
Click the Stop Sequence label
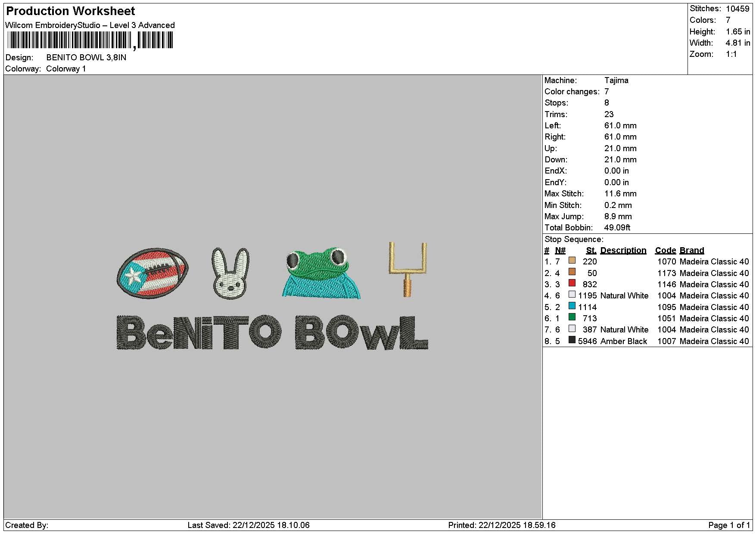point(574,239)
